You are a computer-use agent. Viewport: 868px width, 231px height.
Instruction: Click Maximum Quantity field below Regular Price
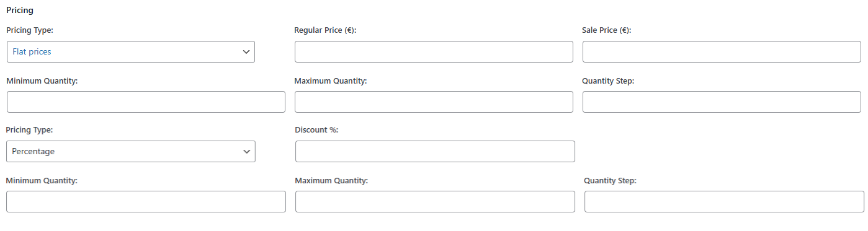(434, 102)
